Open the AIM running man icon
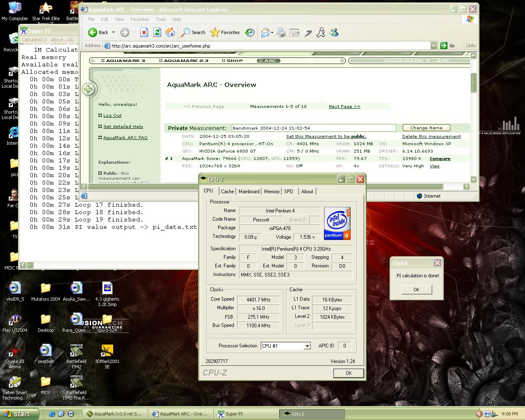The height and width of the screenshot is (420, 525). click(x=321, y=32)
